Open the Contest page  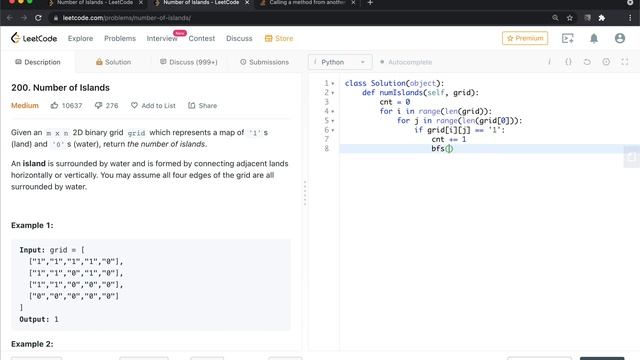(202, 38)
